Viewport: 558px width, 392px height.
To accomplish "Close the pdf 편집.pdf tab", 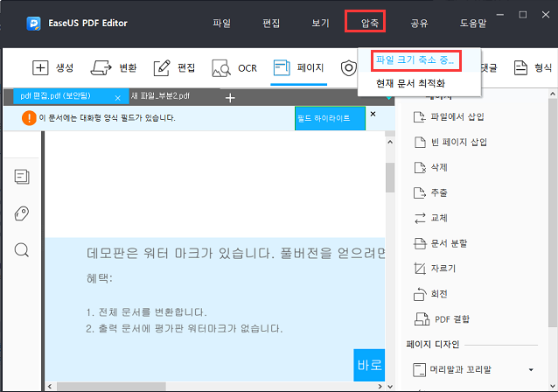I will (118, 98).
